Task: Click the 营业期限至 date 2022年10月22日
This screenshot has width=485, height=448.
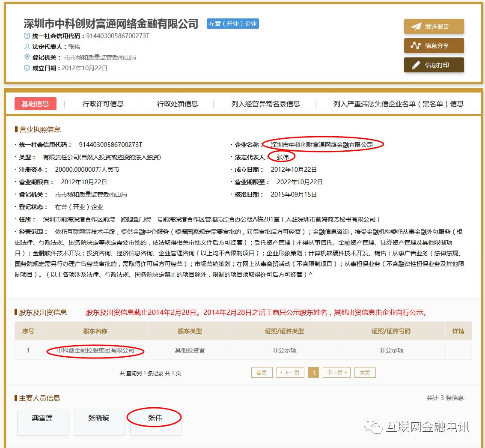Action: click(300, 182)
